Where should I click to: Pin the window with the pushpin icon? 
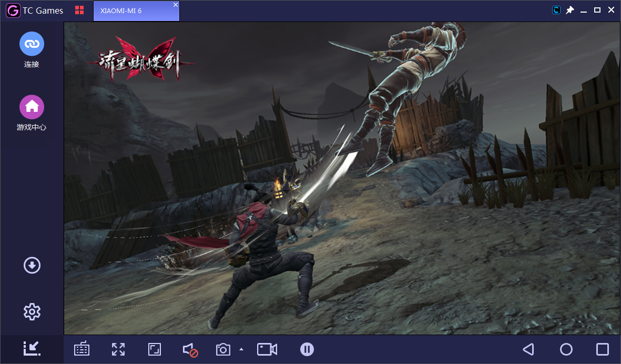pyautogui.click(x=570, y=10)
